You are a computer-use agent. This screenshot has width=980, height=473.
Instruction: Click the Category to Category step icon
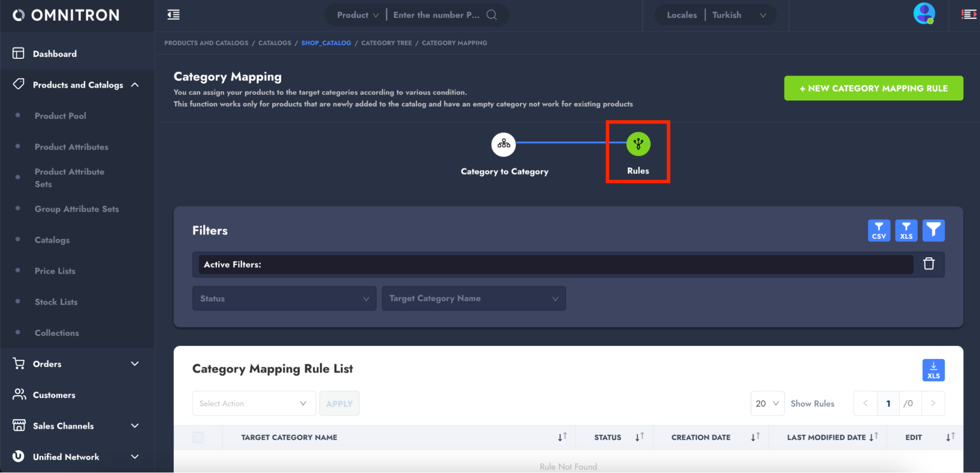click(x=503, y=144)
